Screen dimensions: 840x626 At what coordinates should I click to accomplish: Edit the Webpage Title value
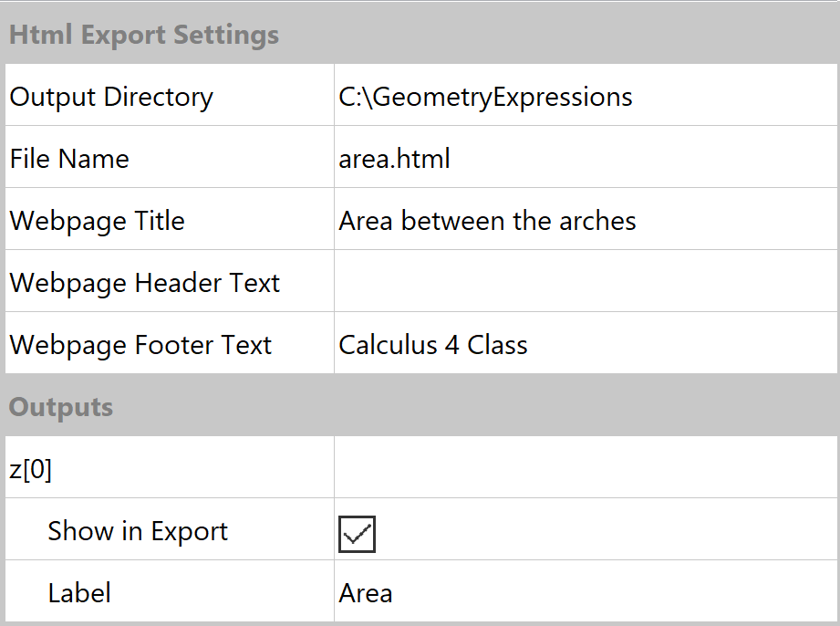tap(487, 222)
